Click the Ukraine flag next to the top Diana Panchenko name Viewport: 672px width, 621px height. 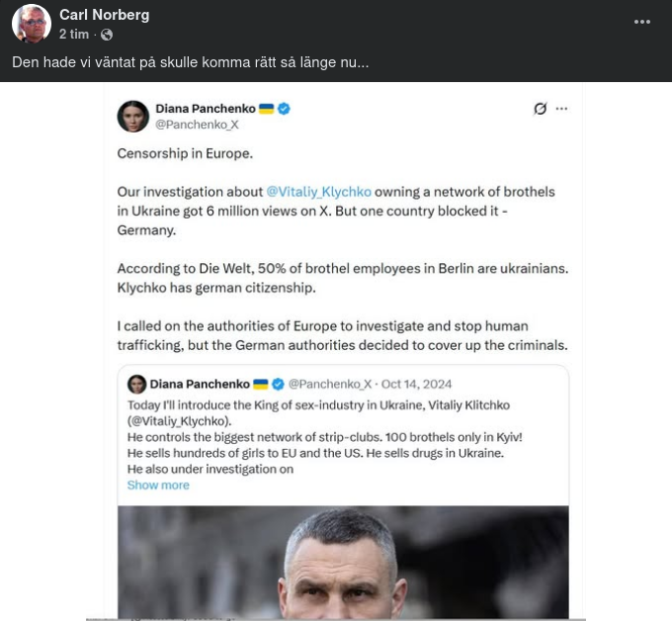pos(266,109)
